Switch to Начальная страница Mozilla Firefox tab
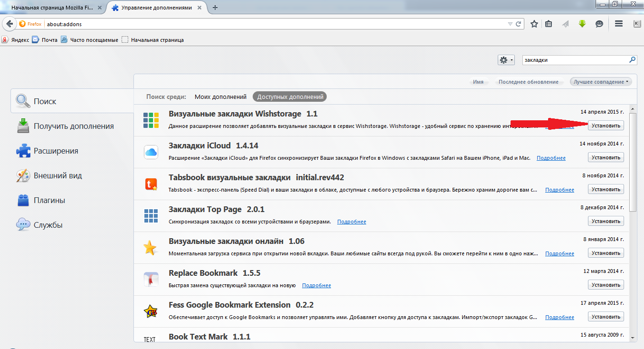This screenshot has height=349, width=644. 53,8
